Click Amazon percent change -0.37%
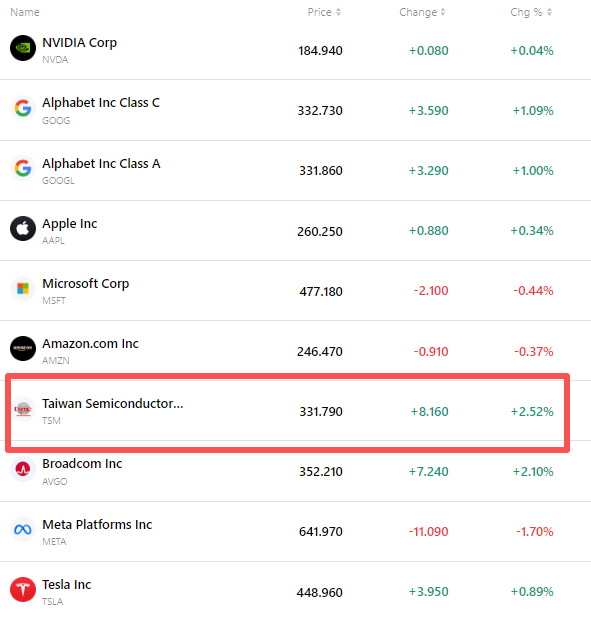Viewport: 591px width, 620px height. pyautogui.click(x=534, y=352)
